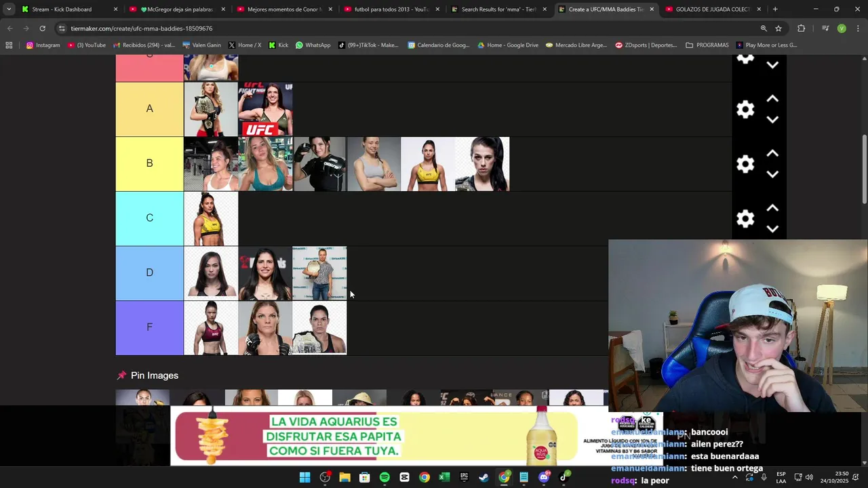Move tier B row down
Viewport: 868px width, 488px height.
pos(772,174)
